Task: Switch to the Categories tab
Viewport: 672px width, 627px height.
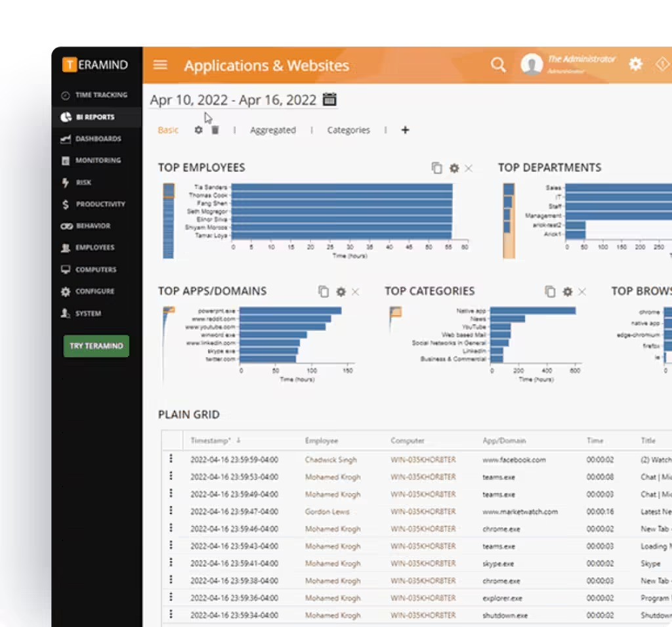Action: tap(348, 130)
